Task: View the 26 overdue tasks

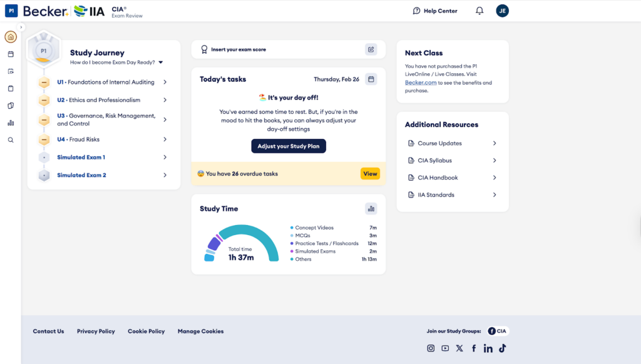Action: coord(370,174)
